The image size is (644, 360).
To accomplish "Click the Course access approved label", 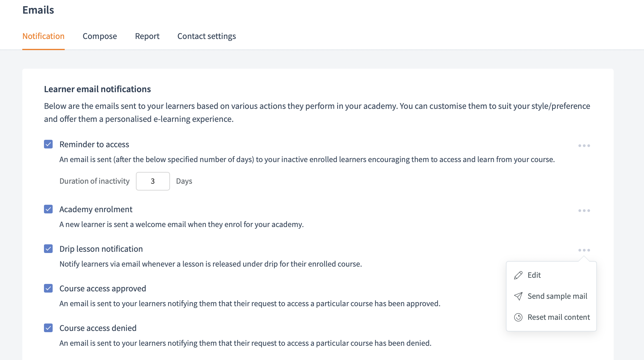I will pyautogui.click(x=102, y=289).
